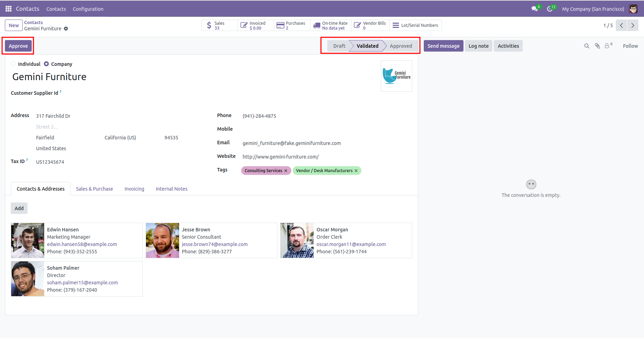Switch to Invoicing tab

pos(134,189)
